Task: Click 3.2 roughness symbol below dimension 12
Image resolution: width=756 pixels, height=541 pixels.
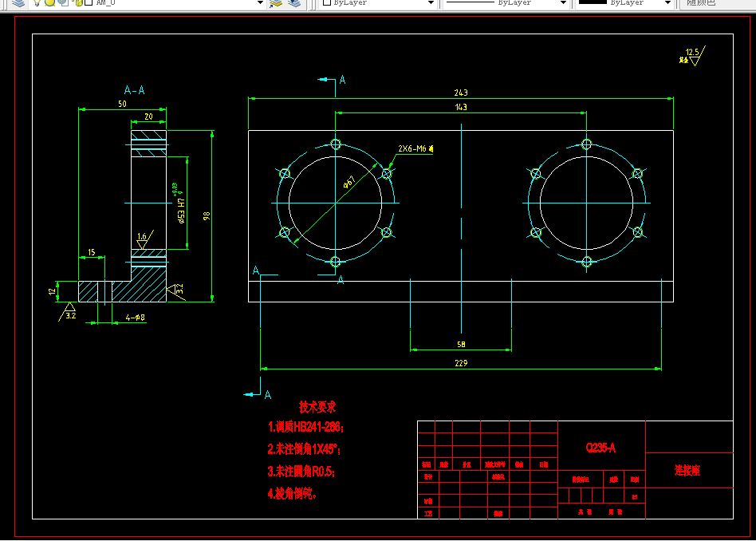Action: pyautogui.click(x=69, y=312)
